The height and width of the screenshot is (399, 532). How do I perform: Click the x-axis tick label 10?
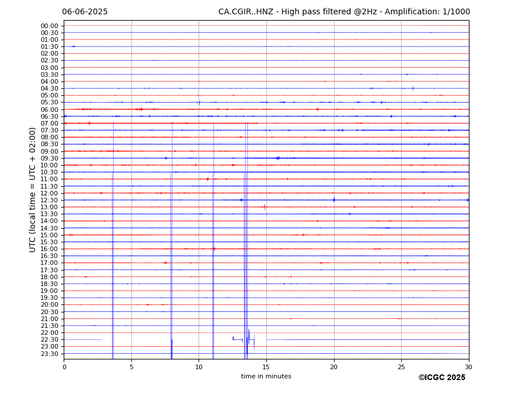(x=199, y=367)
